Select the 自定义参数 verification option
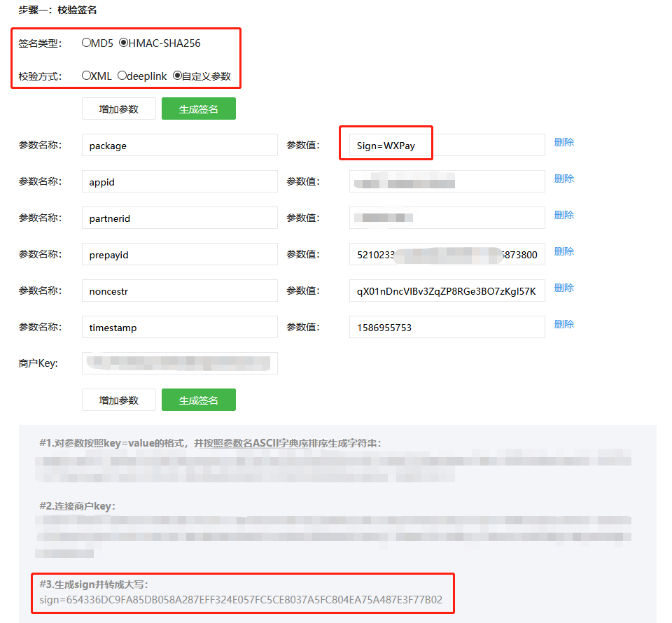The height and width of the screenshot is (623, 672). (x=177, y=76)
